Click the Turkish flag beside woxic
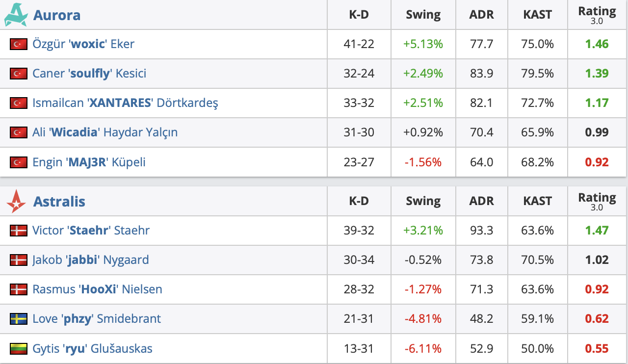The height and width of the screenshot is (364, 628). click(18, 44)
